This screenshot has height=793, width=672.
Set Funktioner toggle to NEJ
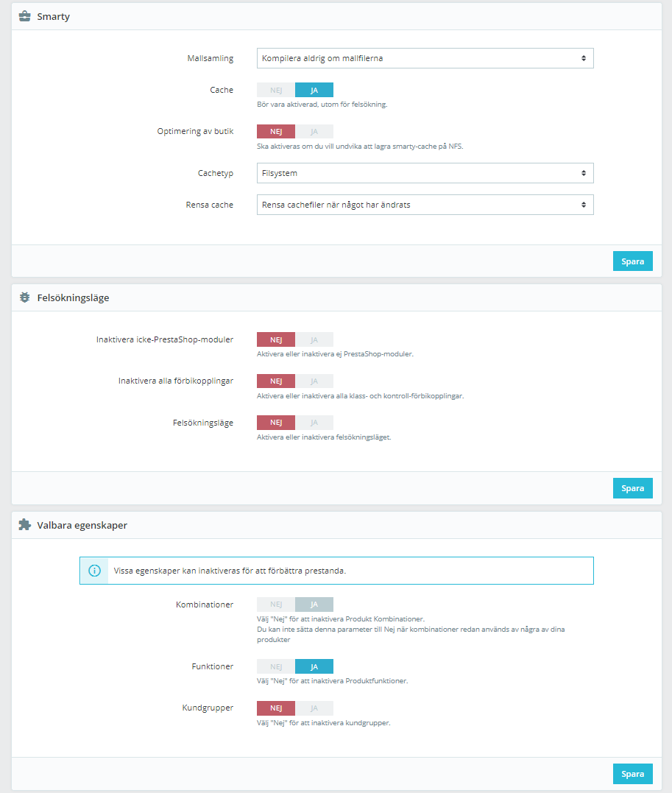[x=276, y=666]
